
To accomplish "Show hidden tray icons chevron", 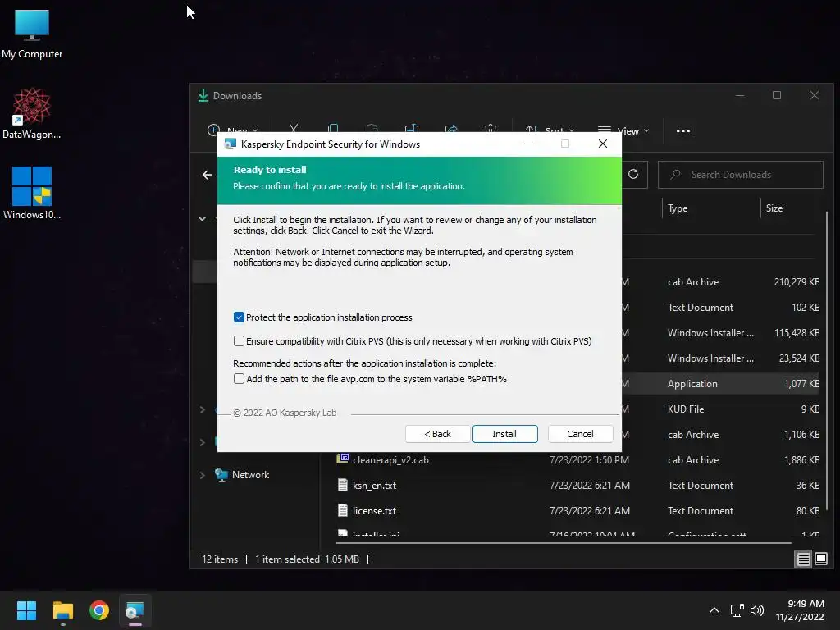I will pyautogui.click(x=714, y=610).
